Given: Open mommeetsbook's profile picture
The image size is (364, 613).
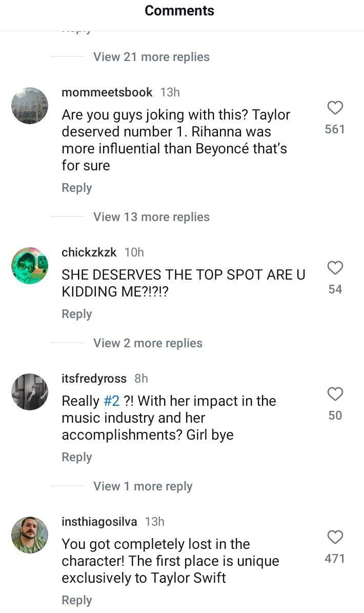Looking at the screenshot, I should click(x=30, y=106).
